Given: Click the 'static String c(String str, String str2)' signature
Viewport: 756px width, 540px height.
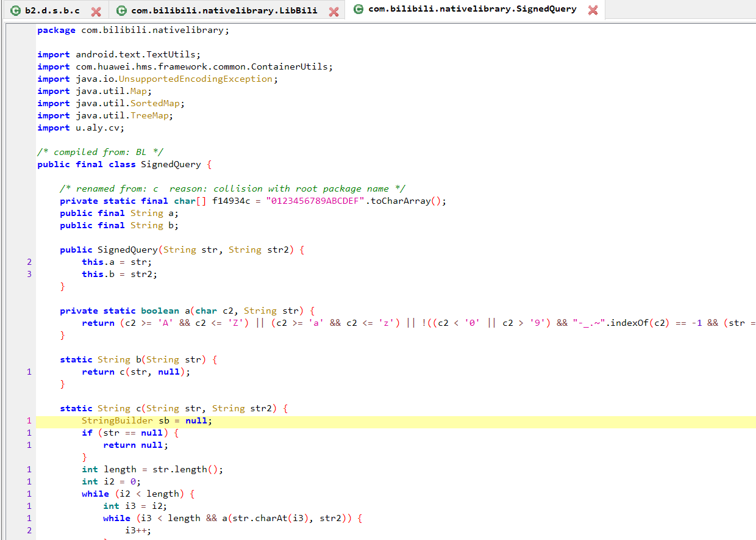Looking at the screenshot, I should point(174,408).
